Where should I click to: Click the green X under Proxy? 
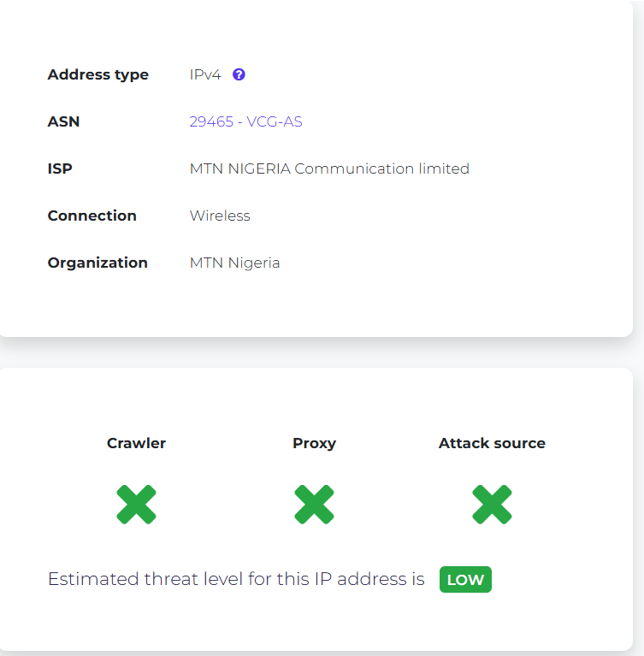[x=314, y=505]
